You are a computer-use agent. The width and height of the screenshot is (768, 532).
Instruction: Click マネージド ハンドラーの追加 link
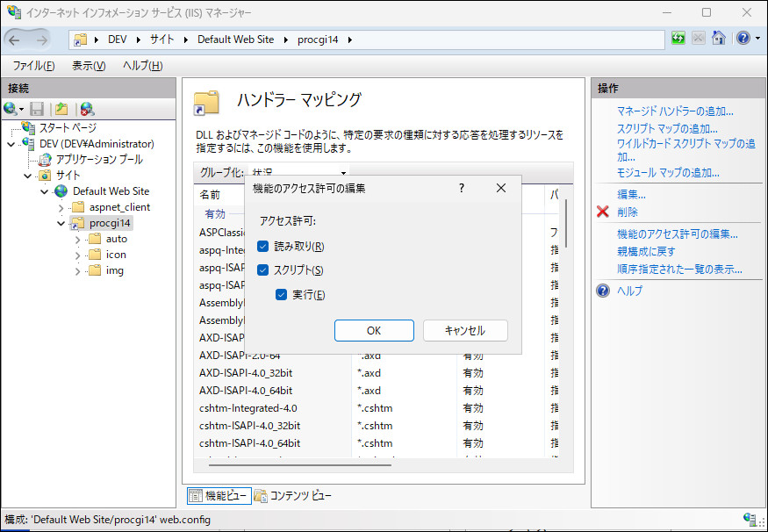point(675,111)
